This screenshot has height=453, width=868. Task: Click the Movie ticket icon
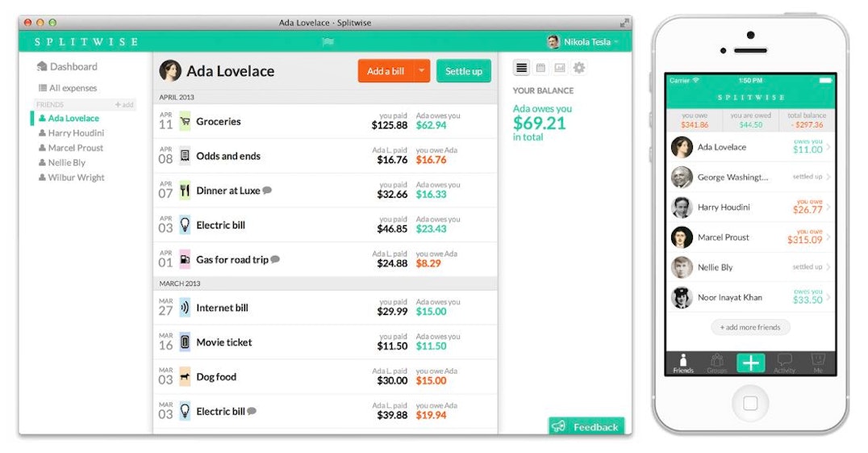click(185, 342)
